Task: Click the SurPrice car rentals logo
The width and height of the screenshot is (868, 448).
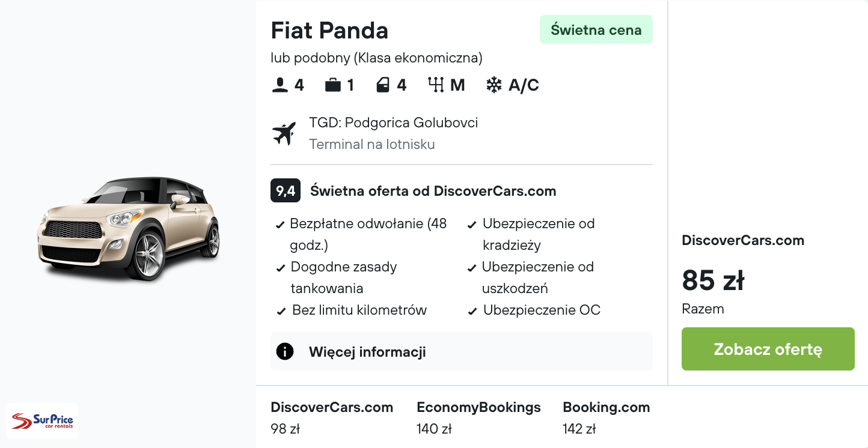Action: coord(41,420)
